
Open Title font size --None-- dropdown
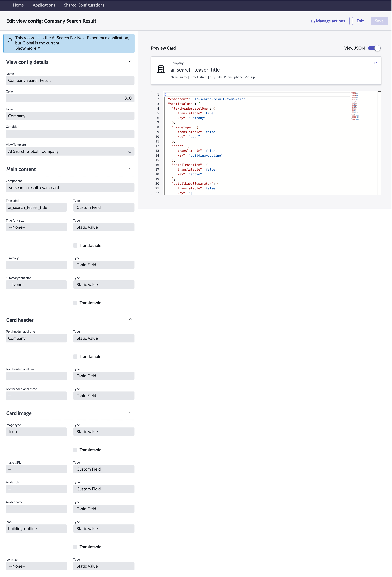pyautogui.click(x=36, y=227)
